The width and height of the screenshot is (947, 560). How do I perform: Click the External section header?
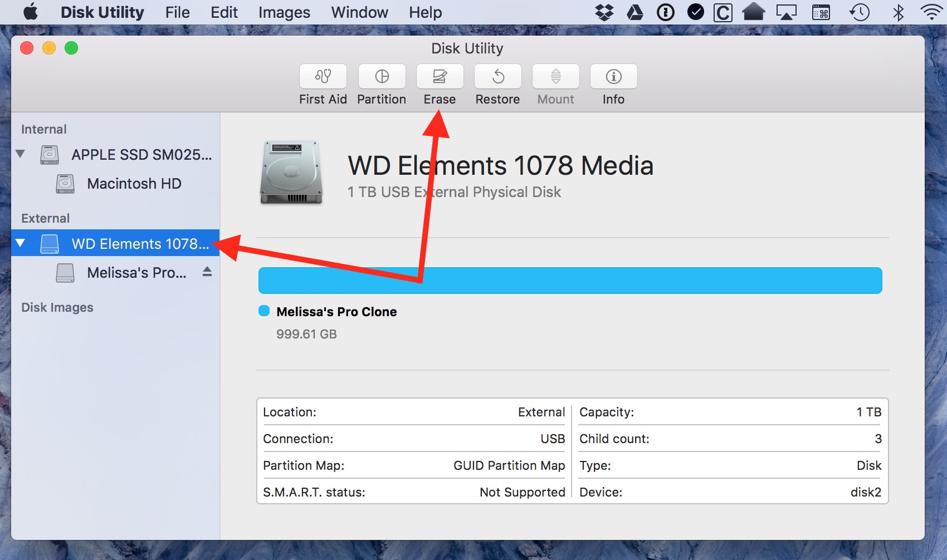pyautogui.click(x=46, y=218)
